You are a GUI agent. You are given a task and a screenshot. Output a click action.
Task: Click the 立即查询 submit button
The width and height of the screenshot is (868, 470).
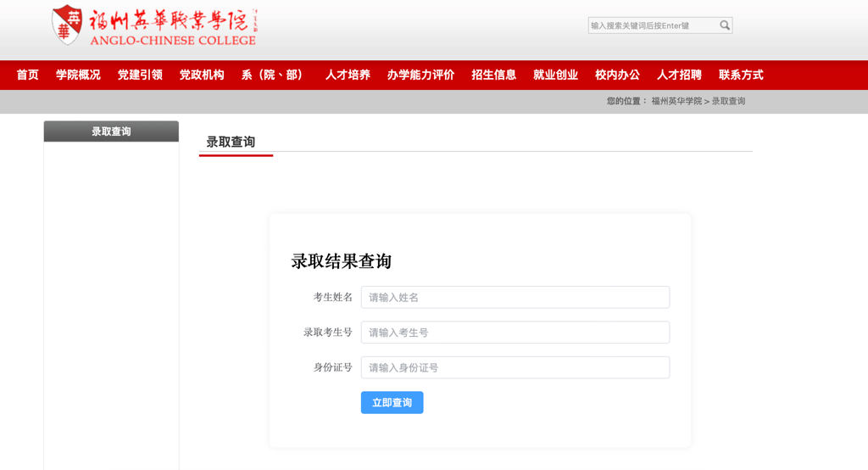click(392, 403)
